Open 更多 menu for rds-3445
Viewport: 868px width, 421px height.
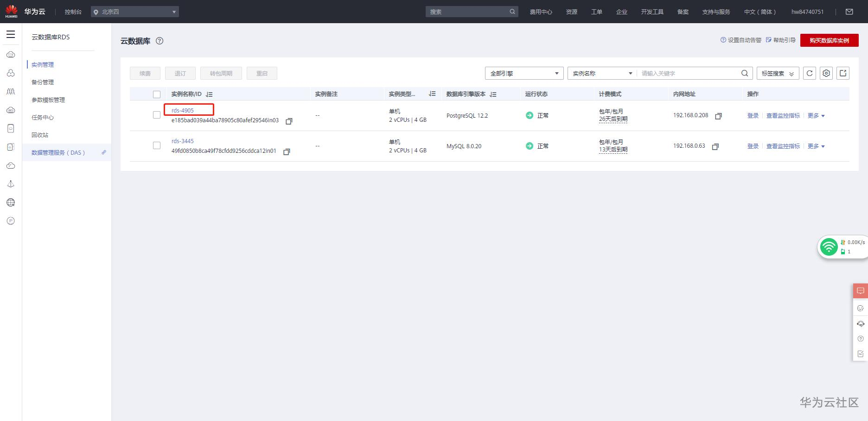click(816, 146)
